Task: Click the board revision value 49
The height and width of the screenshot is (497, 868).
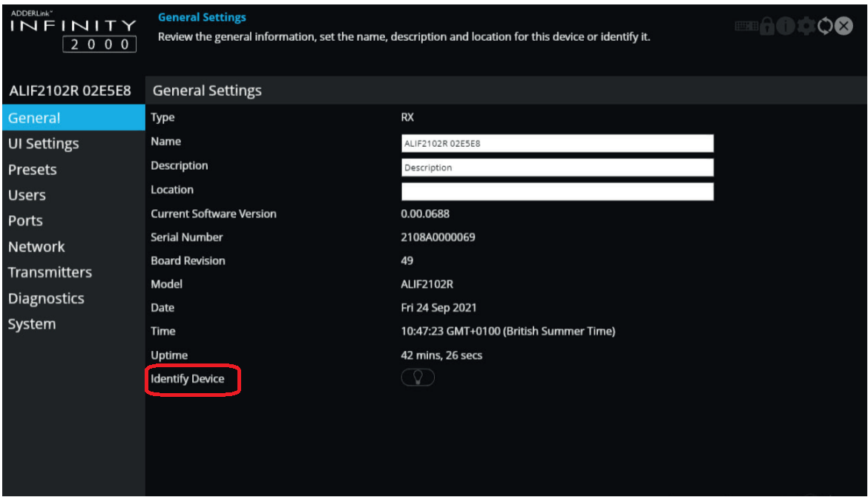Action: point(407,260)
